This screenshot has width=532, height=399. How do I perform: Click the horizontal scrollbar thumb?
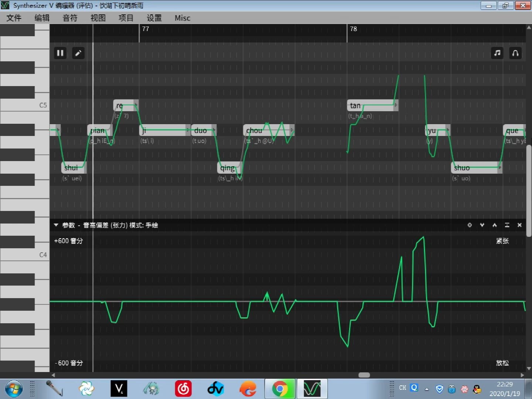click(x=364, y=375)
